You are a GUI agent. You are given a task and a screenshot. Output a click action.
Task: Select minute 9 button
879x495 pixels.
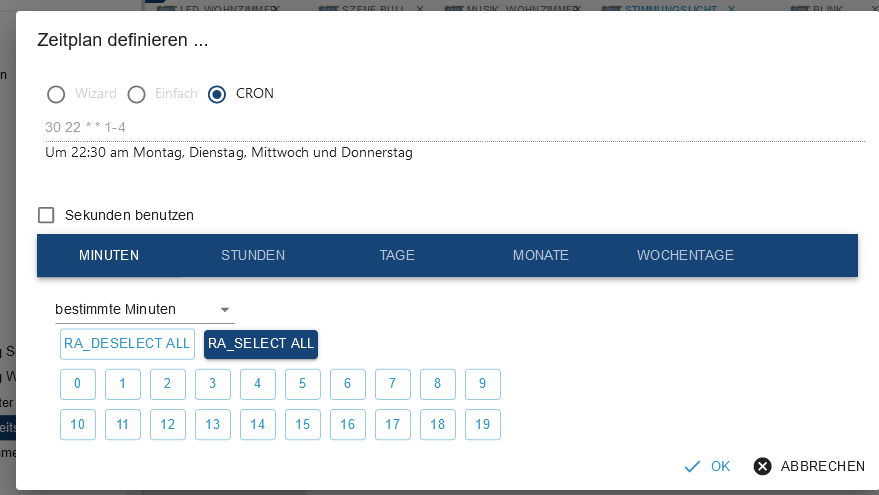[483, 384]
